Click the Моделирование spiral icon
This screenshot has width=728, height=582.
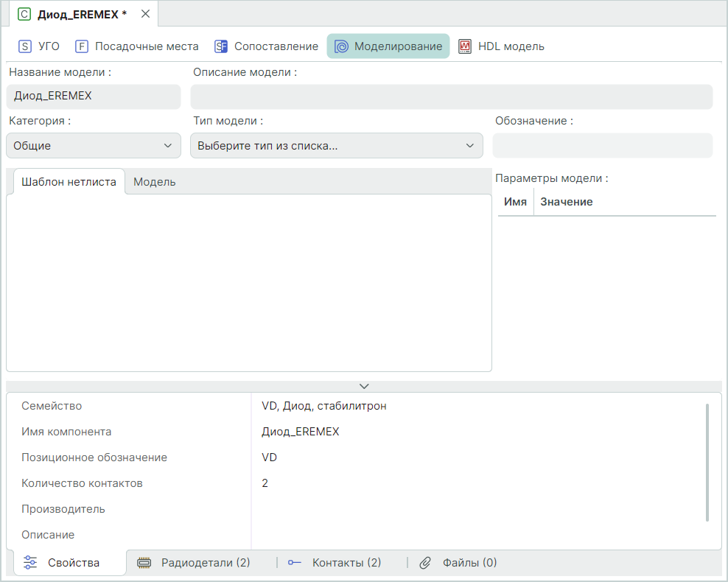click(341, 46)
